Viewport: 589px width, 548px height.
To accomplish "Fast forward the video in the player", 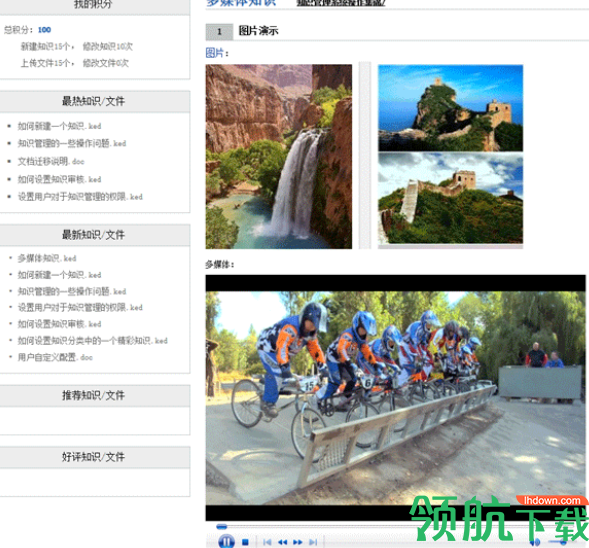I will 298,542.
